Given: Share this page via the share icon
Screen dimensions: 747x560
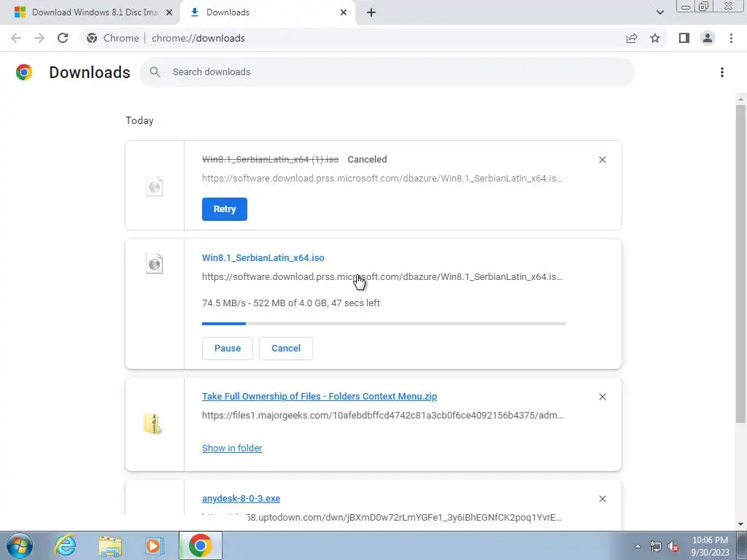Looking at the screenshot, I should 632,38.
